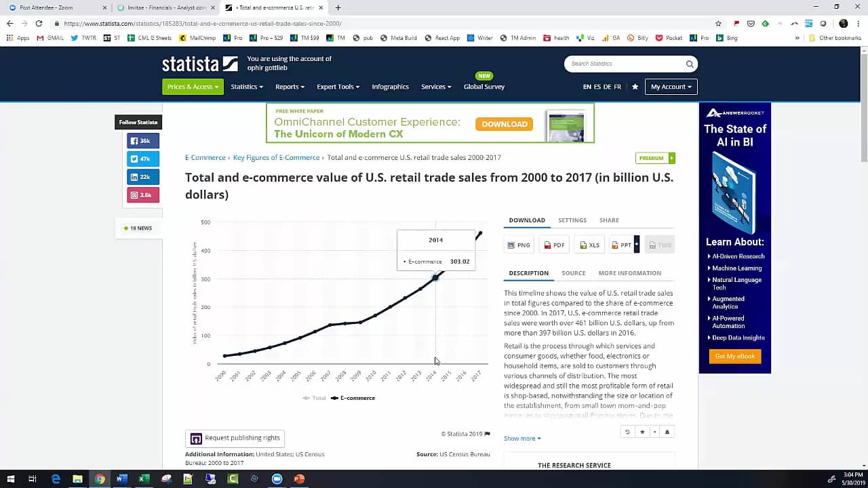868x488 pixels.
Task: Click the Instagram follow button
Action: point(143,195)
